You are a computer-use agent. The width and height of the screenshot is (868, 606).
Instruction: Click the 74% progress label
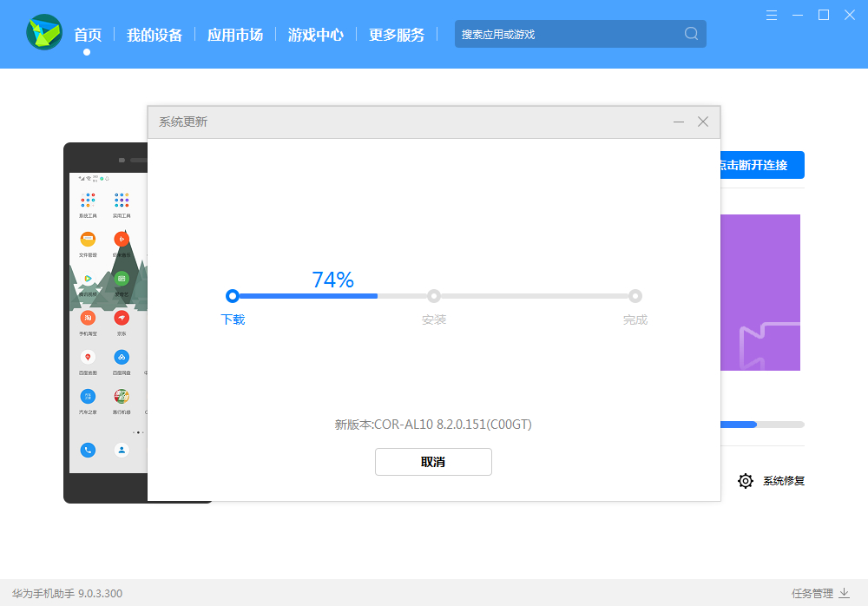click(x=332, y=280)
